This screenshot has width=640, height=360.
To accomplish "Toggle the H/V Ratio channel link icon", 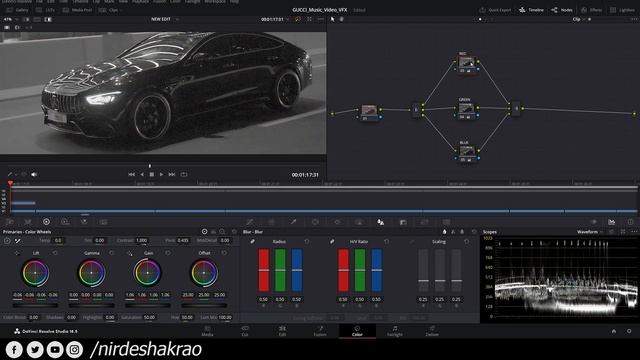I will click(x=332, y=242).
